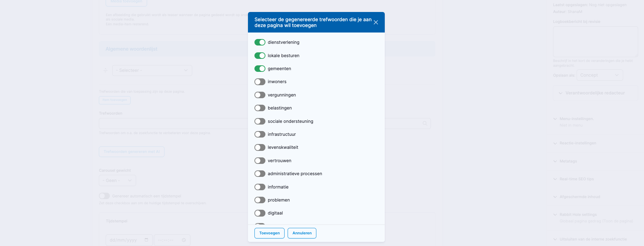This screenshot has height=246, width=644.
Task: Disable the dienstverlening keyword toggle
Action: 260,42
